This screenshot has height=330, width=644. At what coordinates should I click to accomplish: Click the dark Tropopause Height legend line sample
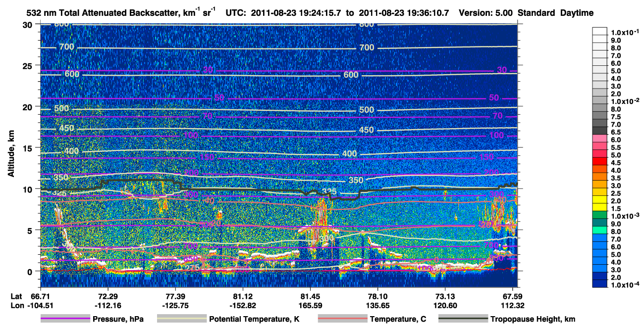[463, 319]
